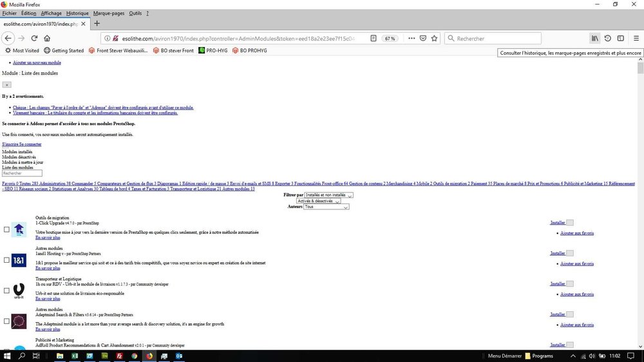Expand Adeptmind Installer dropdown toggle
644x362 pixels.
pyautogui.click(x=570, y=314)
